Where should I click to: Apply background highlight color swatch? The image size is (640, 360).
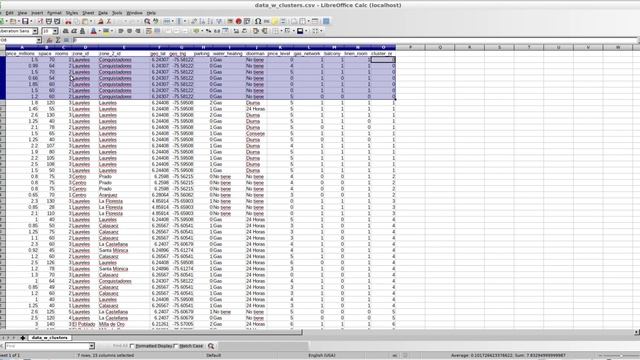[106, 31]
